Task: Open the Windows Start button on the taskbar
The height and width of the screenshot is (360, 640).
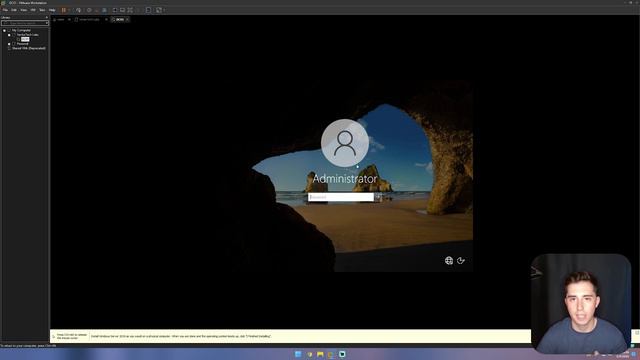Action: [x=298, y=354]
